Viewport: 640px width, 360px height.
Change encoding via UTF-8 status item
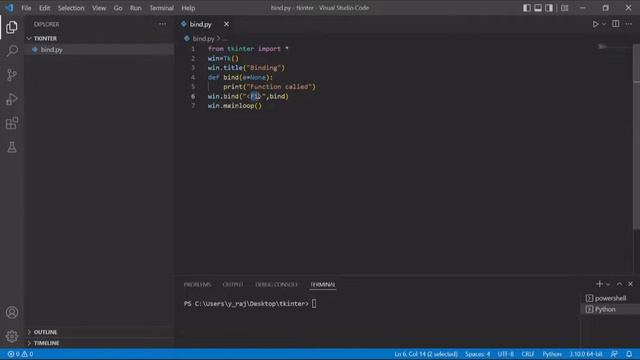[506, 354]
